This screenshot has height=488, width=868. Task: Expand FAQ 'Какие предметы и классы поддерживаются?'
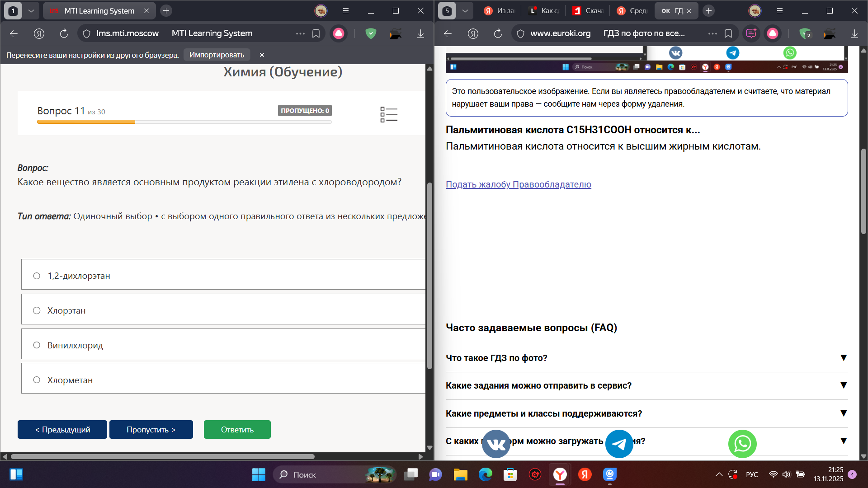click(646, 413)
